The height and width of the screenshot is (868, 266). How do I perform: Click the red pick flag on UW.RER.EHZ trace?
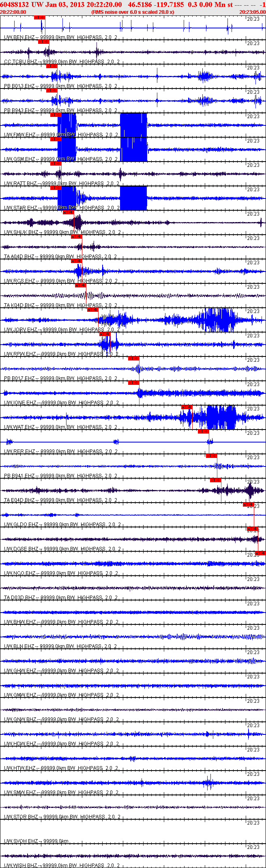[x=204, y=432]
